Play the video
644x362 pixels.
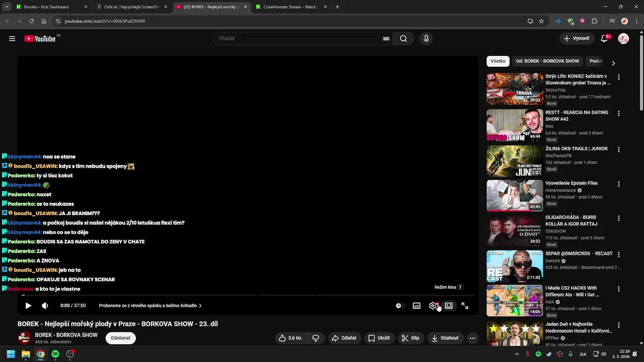(28, 306)
